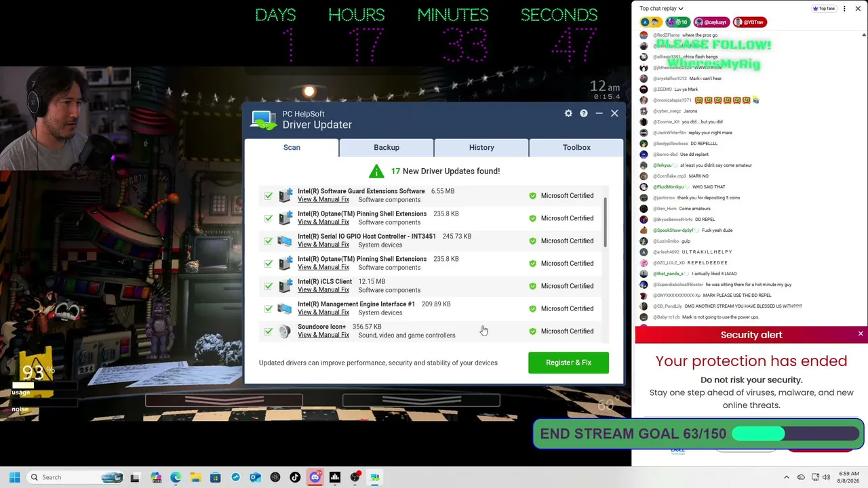The image size is (868, 488).
Task: View & Manual Fix for Management Engine Interface
Action: (323, 312)
